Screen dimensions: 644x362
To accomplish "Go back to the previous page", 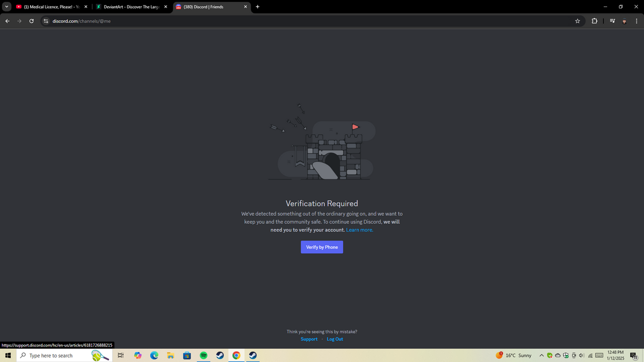I will point(7,21).
